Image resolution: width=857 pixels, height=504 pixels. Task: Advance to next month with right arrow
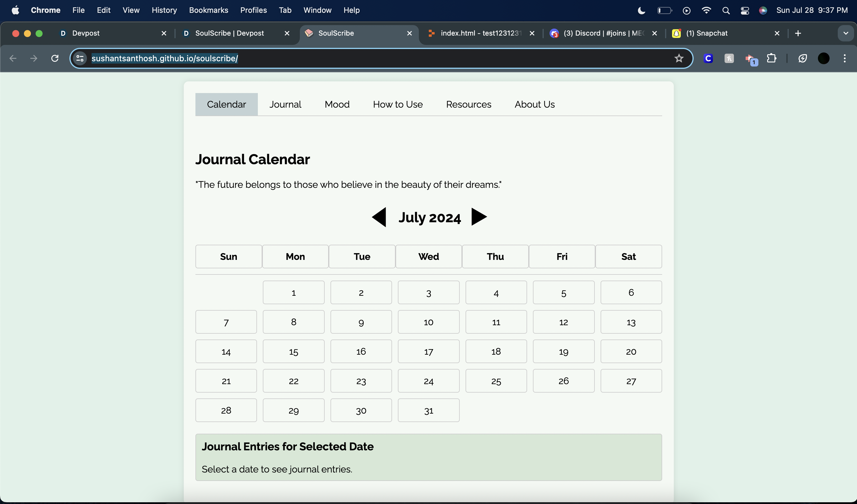click(479, 217)
